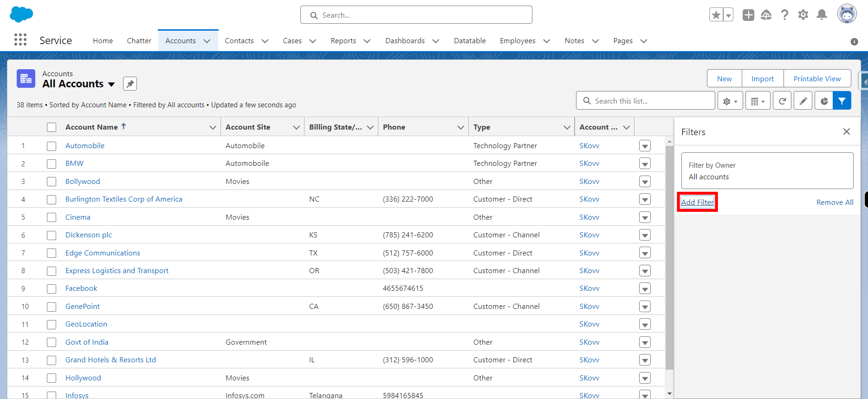Click Remove All filters link

pos(835,203)
